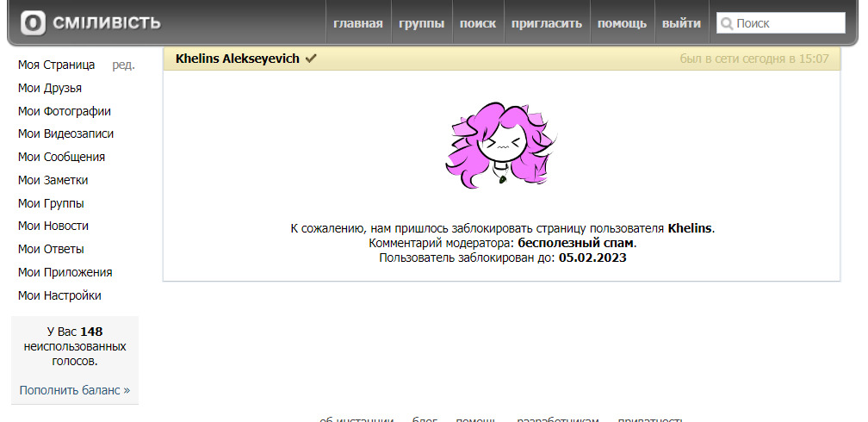Open Мои Группы in the sidebar

click(51, 203)
